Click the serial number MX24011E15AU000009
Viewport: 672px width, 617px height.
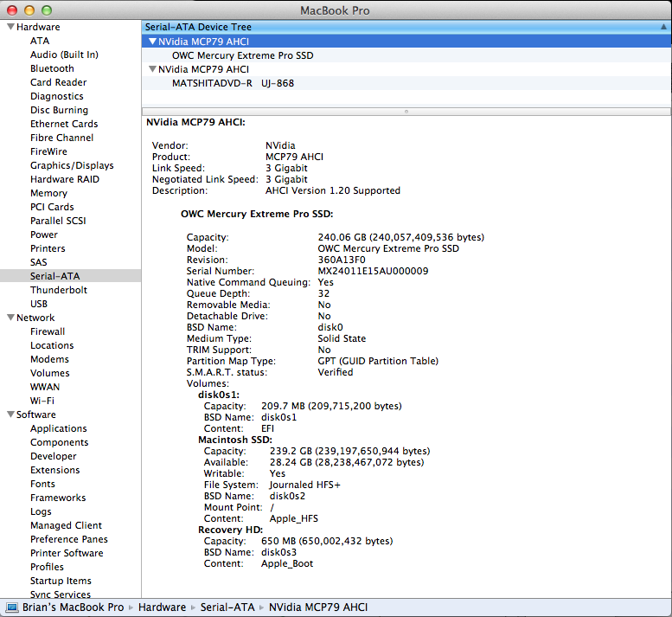373,271
